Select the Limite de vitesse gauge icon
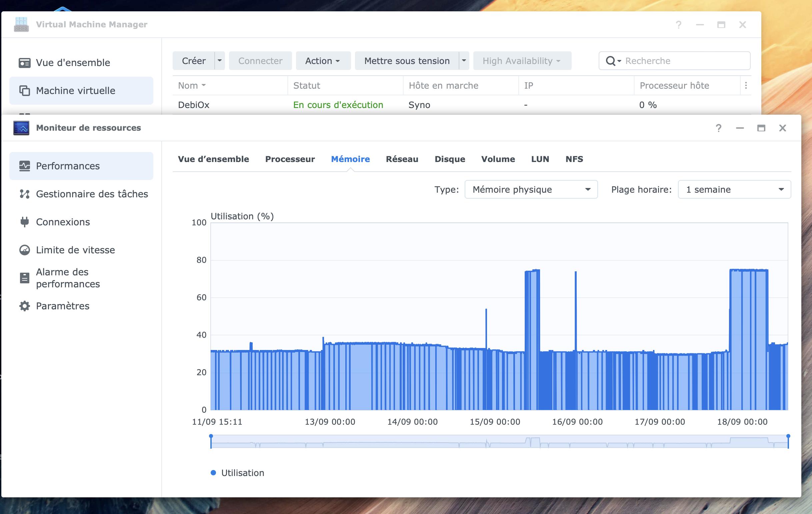 [25, 250]
